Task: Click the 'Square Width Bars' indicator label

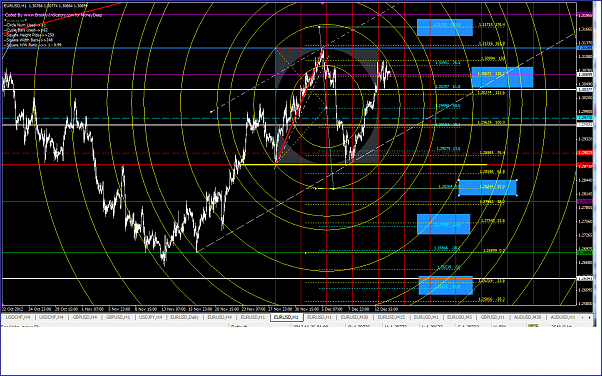Action: [28, 40]
